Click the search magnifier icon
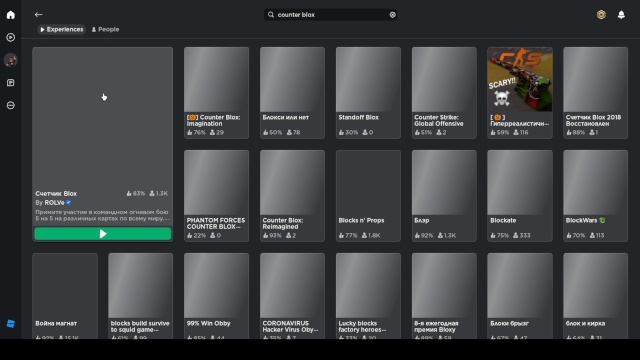 coord(271,15)
